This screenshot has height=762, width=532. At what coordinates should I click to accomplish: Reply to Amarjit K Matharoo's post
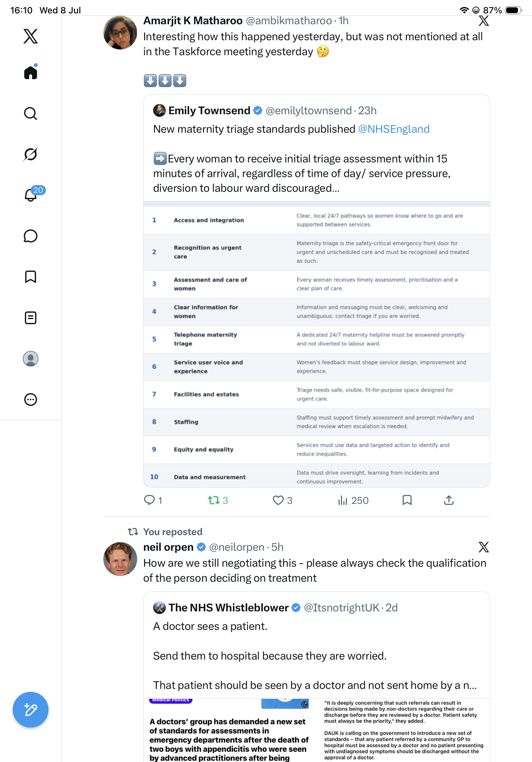(153, 500)
